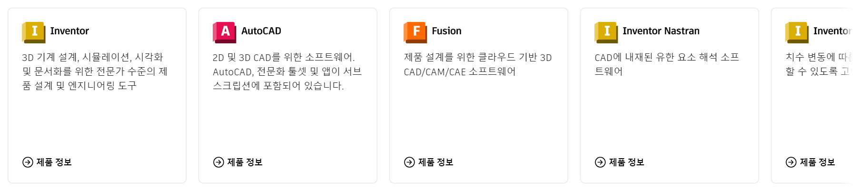Select the Inventor Nastran card title

661,31
